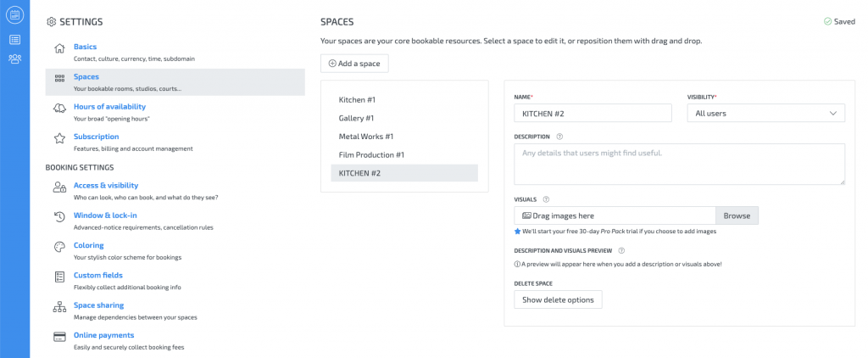The image size is (868, 358).
Task: Open Basics settings section
Action: [85, 47]
